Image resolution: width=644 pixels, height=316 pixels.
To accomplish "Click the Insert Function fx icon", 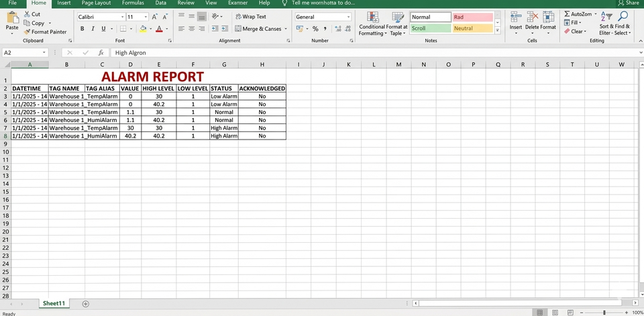I will click(101, 52).
